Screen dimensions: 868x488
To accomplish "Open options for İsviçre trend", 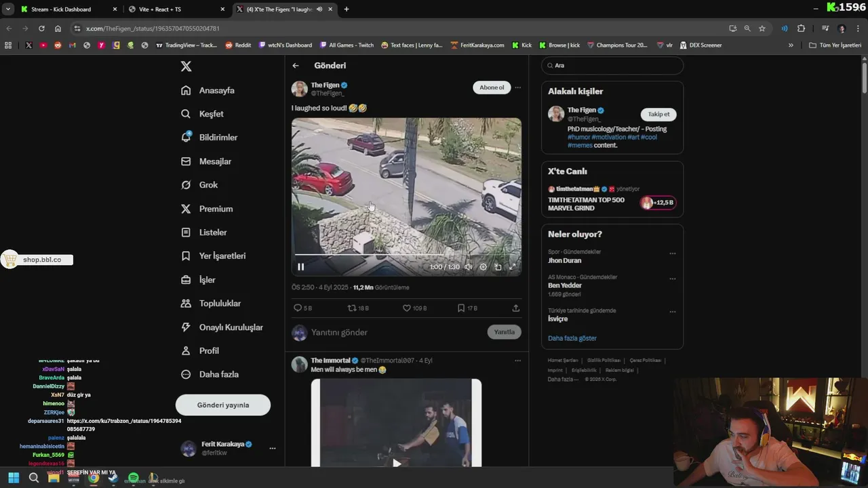I will (x=673, y=312).
